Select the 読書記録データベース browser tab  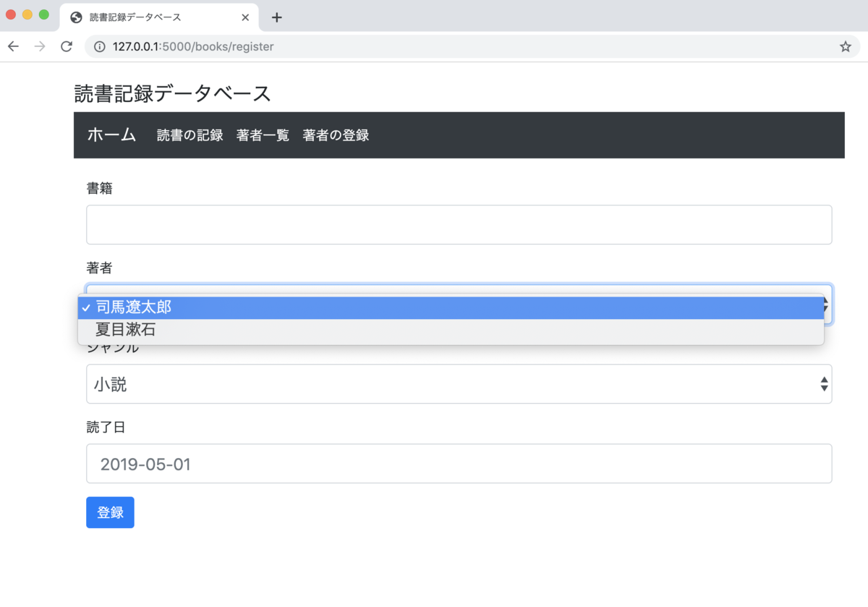159,17
